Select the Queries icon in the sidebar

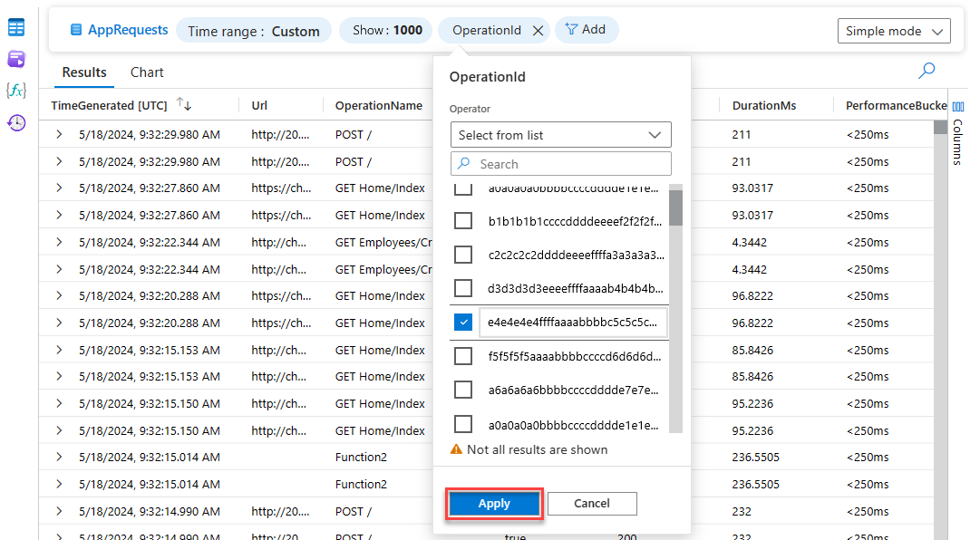pyautogui.click(x=16, y=58)
